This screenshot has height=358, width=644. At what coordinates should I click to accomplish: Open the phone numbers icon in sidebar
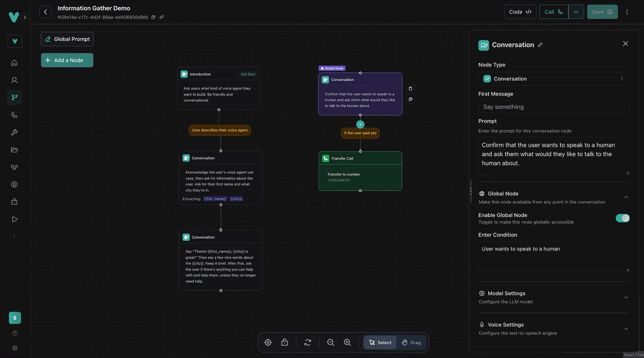click(14, 115)
